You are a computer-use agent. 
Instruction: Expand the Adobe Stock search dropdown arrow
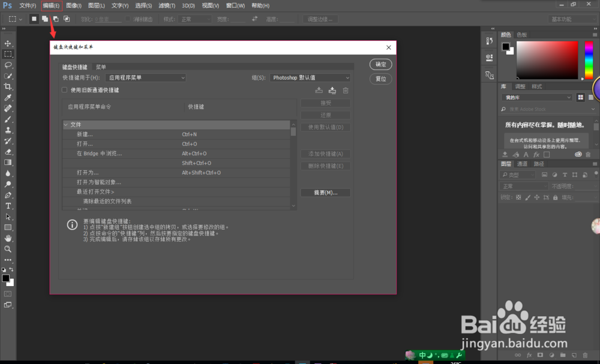pos(593,109)
